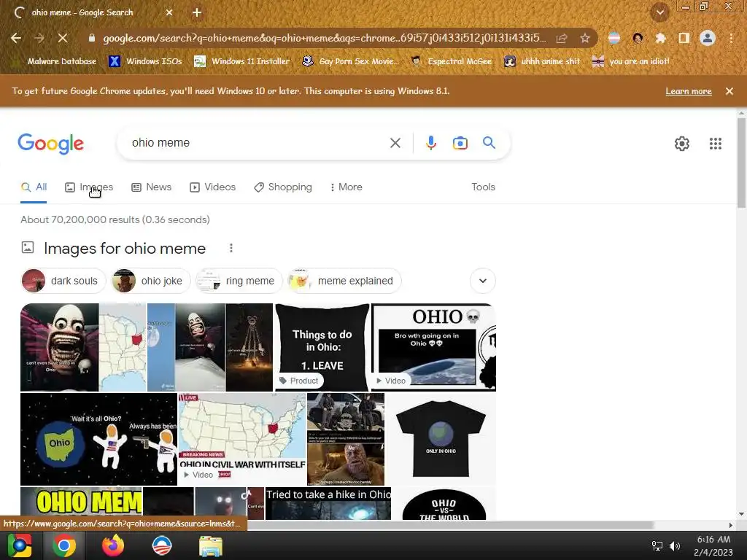
Task: Open the Tried to take a hike image
Action: click(328, 503)
